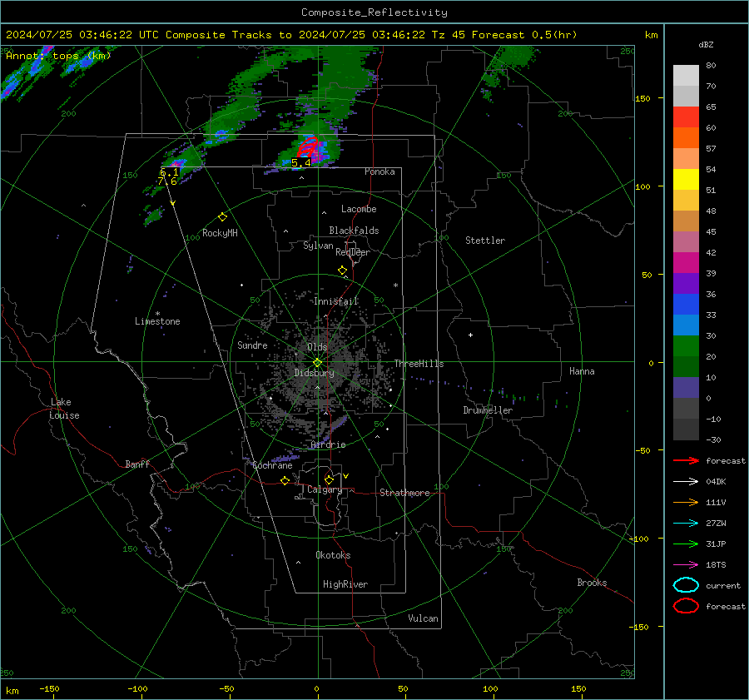Click the Banff town label
The width and height of the screenshot is (749, 700).
(137, 464)
